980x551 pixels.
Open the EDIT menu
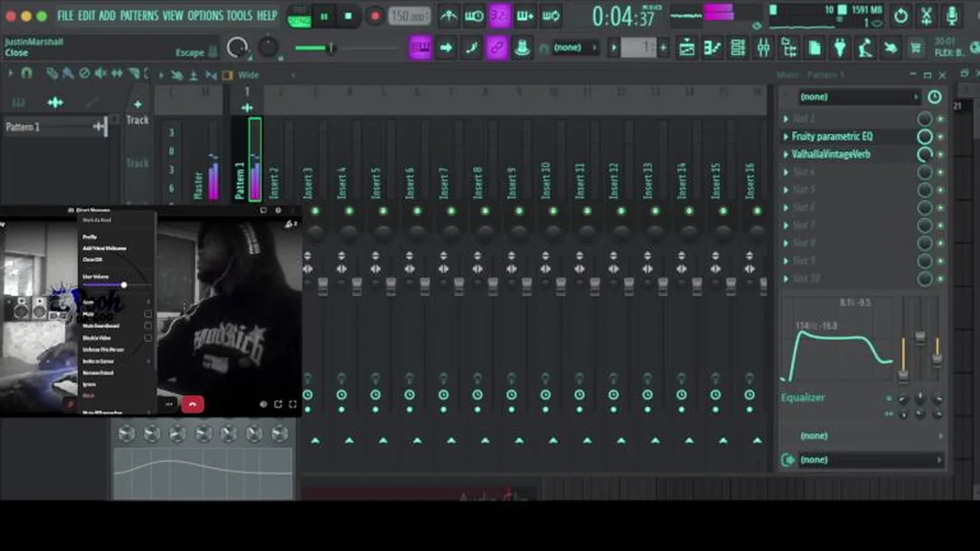(87, 15)
